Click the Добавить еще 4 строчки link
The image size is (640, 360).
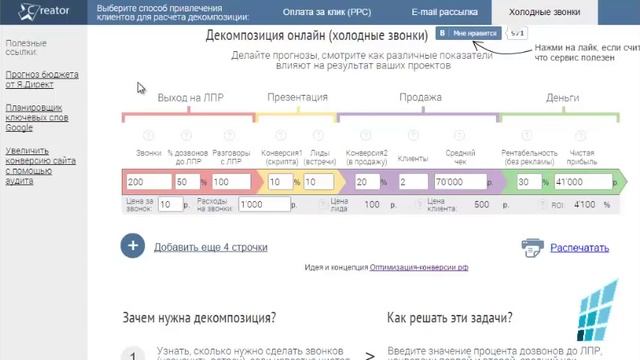point(211,247)
